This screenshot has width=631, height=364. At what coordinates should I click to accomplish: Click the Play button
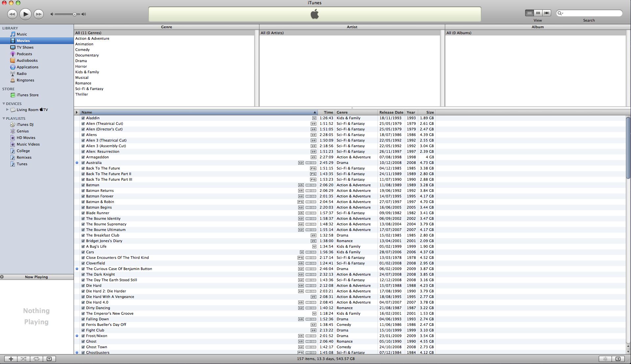pos(25,14)
